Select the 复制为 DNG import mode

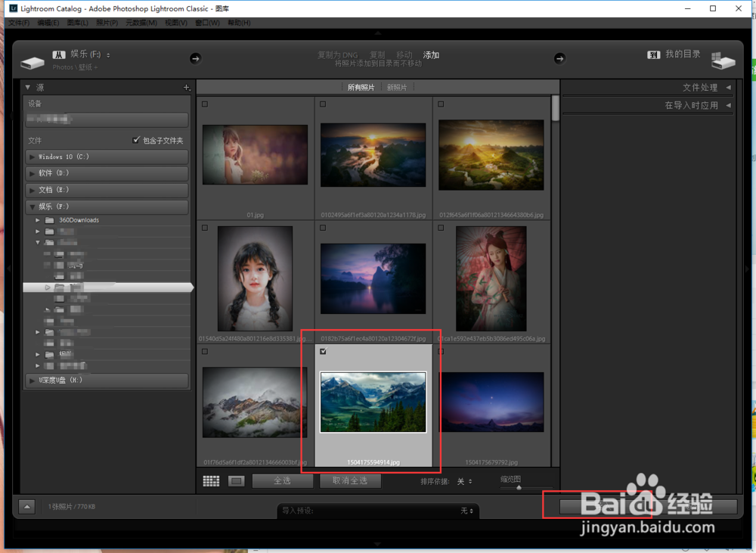coord(337,55)
